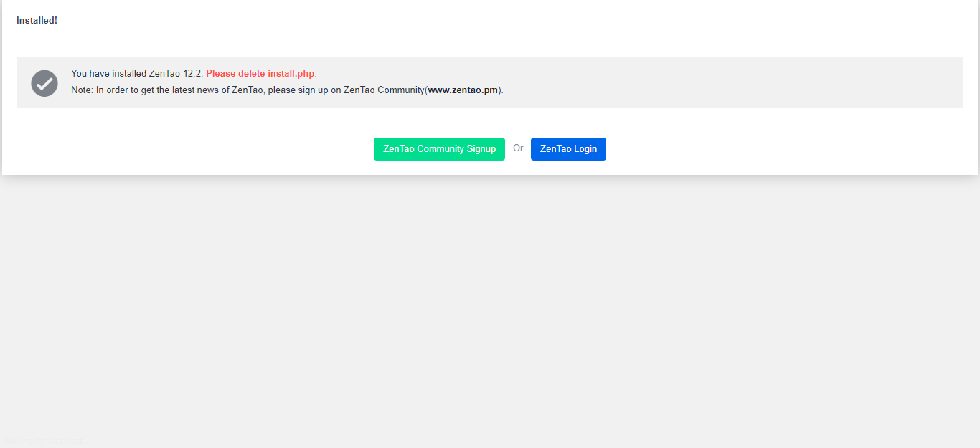Click 'ZenTao Community' phrase in the note
This screenshot has width=980, height=448.
[383, 90]
